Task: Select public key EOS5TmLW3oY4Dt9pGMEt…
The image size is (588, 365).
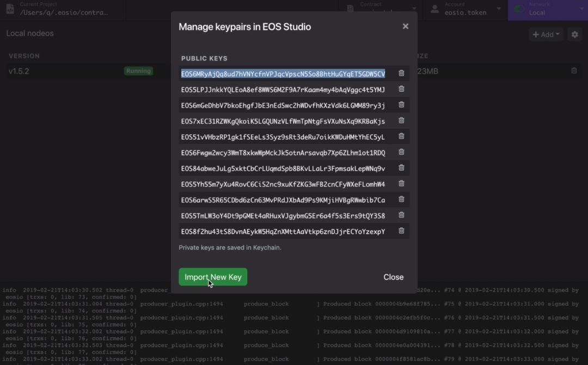Action: (x=283, y=215)
